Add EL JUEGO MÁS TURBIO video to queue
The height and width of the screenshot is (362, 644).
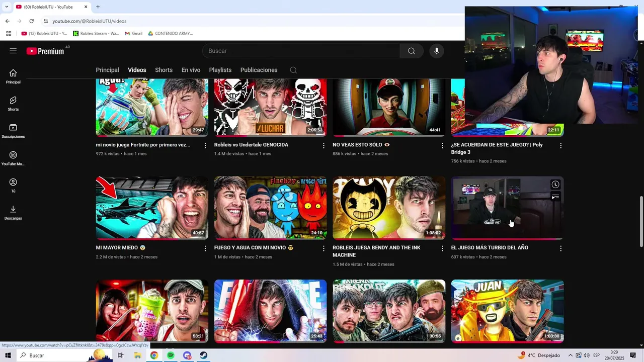tap(555, 197)
